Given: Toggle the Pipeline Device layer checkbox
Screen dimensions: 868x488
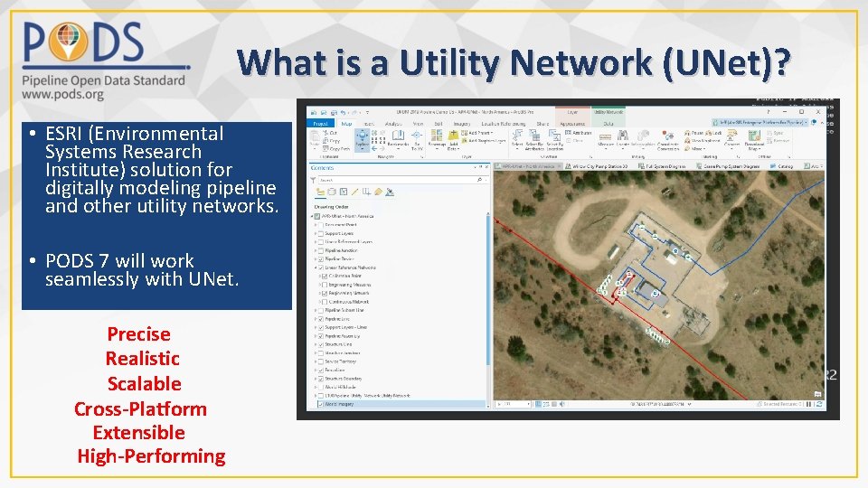Looking at the screenshot, I should pyautogui.click(x=321, y=259).
